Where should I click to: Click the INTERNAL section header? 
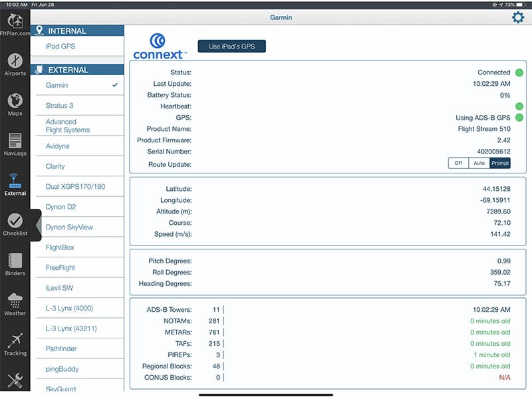click(x=77, y=31)
